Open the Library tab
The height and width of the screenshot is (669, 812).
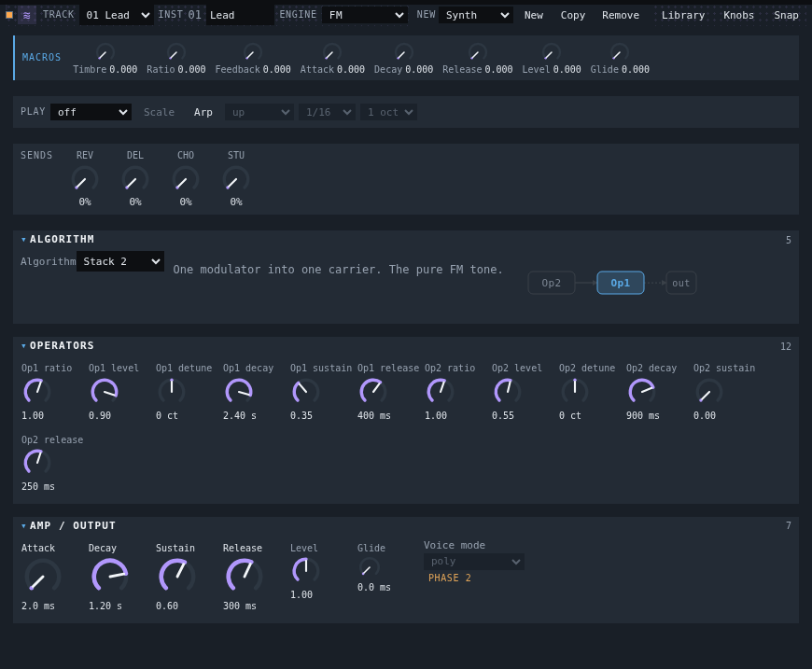coord(682,16)
